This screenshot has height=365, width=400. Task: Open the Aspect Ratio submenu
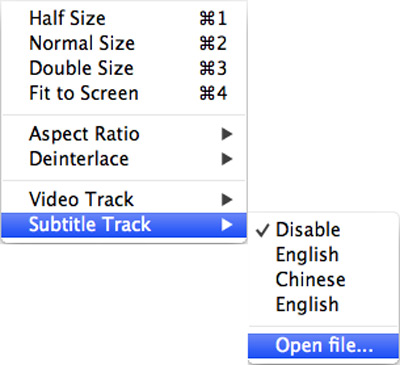[x=124, y=134]
